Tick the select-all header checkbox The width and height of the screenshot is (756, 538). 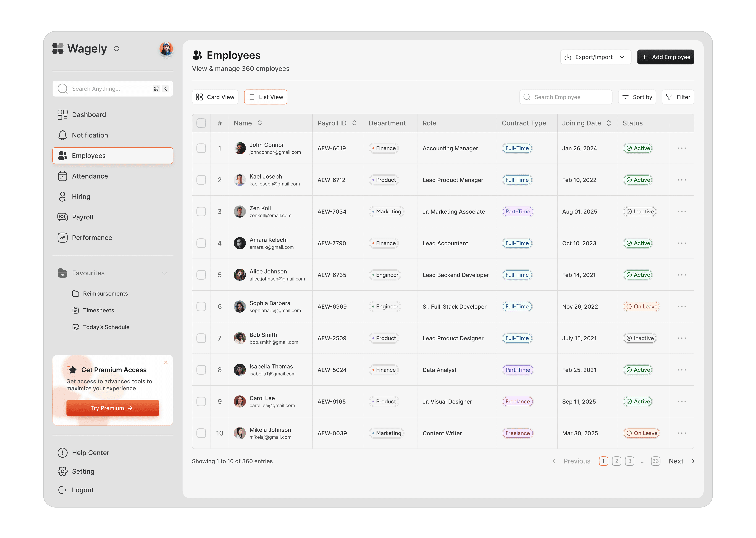(201, 123)
